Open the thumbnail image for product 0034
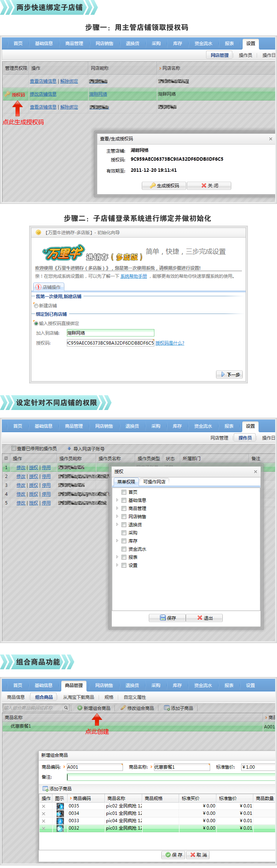277x868 pixels. [60, 814]
